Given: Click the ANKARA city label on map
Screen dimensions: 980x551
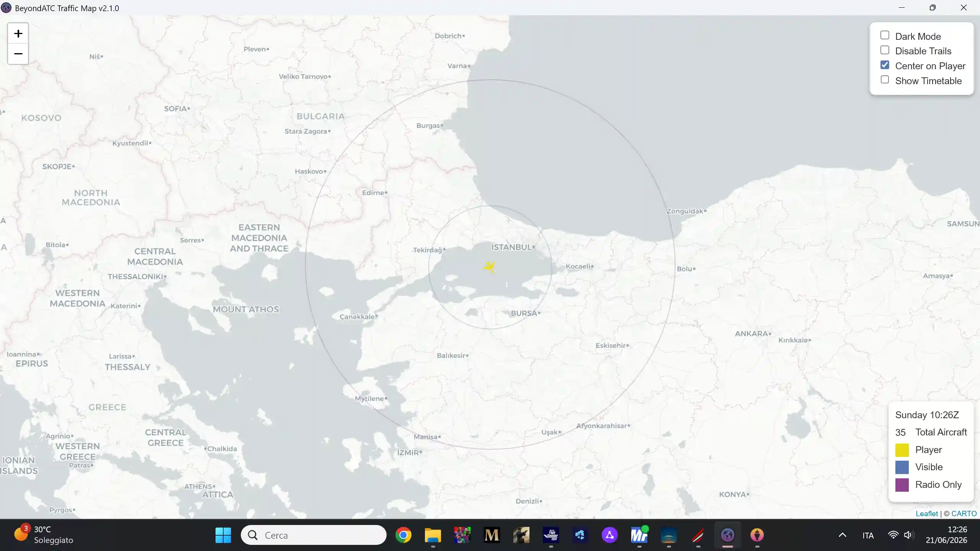Looking at the screenshot, I should pos(751,334).
